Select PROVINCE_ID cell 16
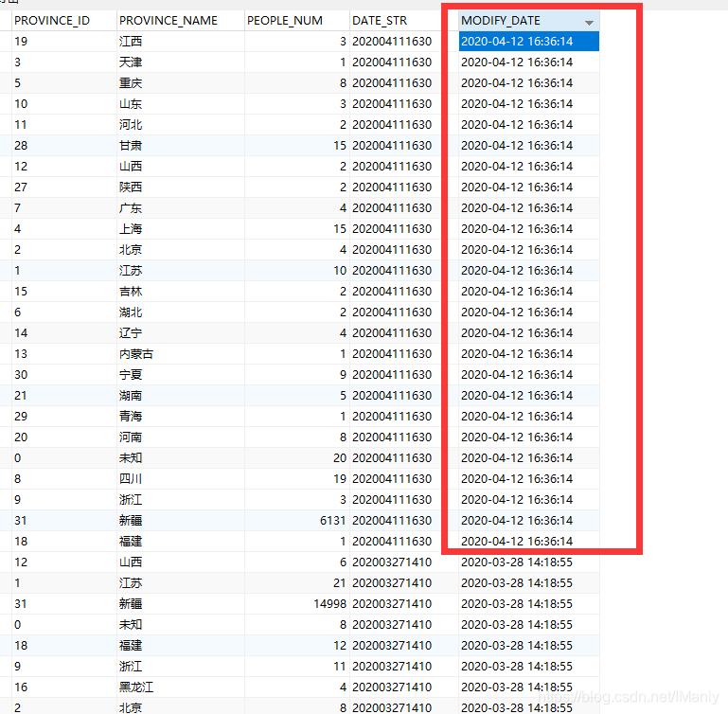Viewport: 728px width, 714px height. tap(64, 687)
